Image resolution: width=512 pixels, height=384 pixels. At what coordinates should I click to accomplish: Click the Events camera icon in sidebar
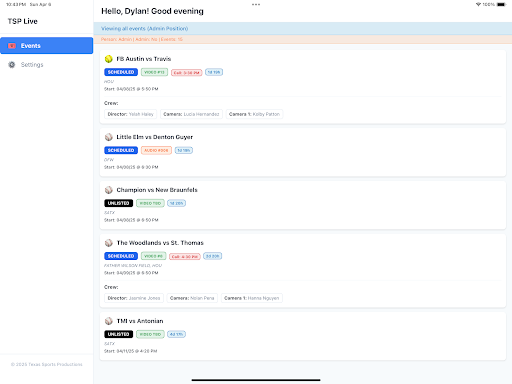pyautogui.click(x=12, y=46)
